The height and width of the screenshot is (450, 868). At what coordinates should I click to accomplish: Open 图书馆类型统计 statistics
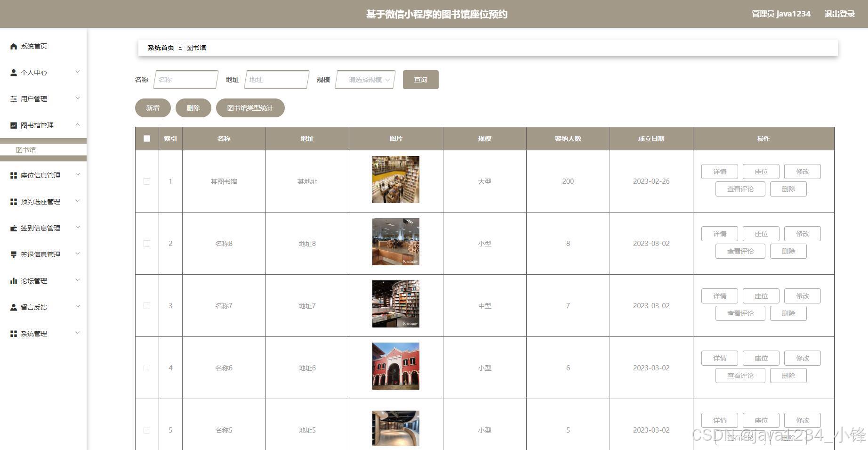[x=250, y=108]
